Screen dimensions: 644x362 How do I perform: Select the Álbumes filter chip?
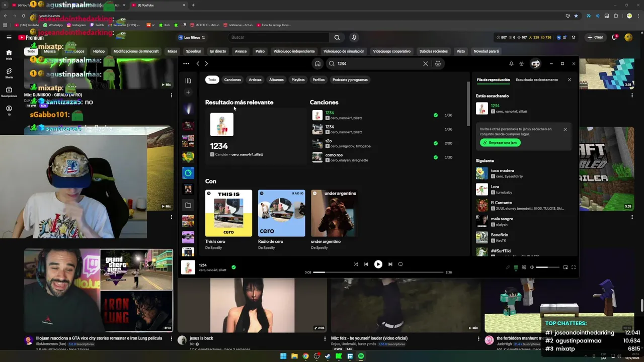click(x=276, y=79)
